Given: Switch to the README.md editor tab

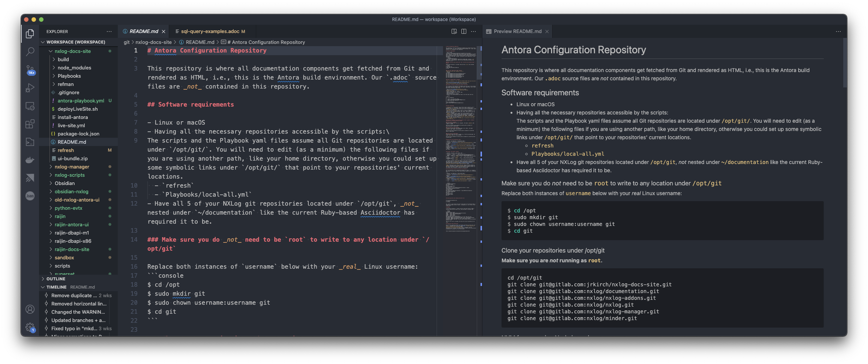Looking at the screenshot, I should (x=144, y=32).
